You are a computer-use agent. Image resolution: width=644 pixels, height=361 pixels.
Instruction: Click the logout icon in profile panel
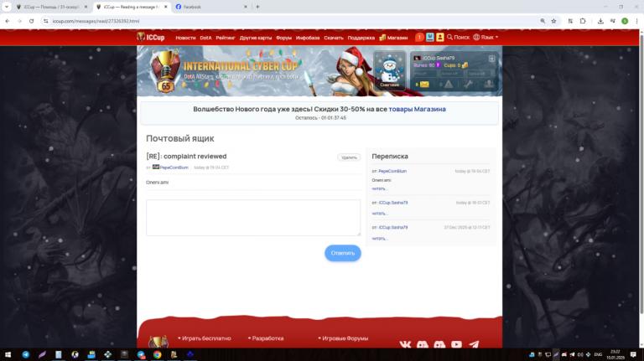tap(491, 59)
